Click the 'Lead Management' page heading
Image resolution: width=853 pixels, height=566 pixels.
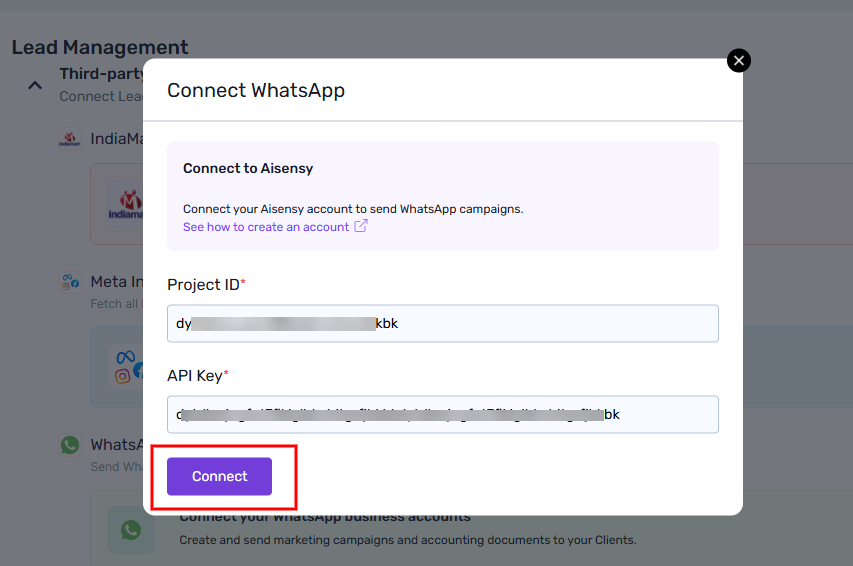pos(100,47)
